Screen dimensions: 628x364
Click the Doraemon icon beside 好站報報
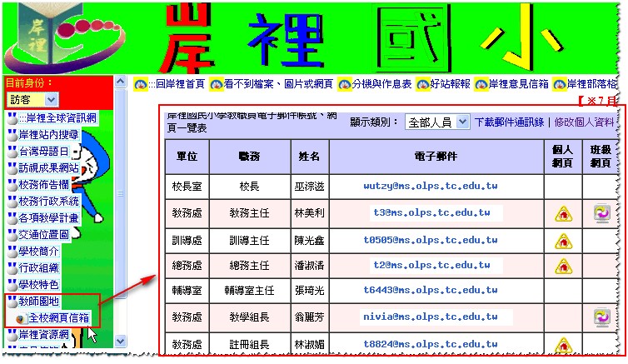point(423,84)
